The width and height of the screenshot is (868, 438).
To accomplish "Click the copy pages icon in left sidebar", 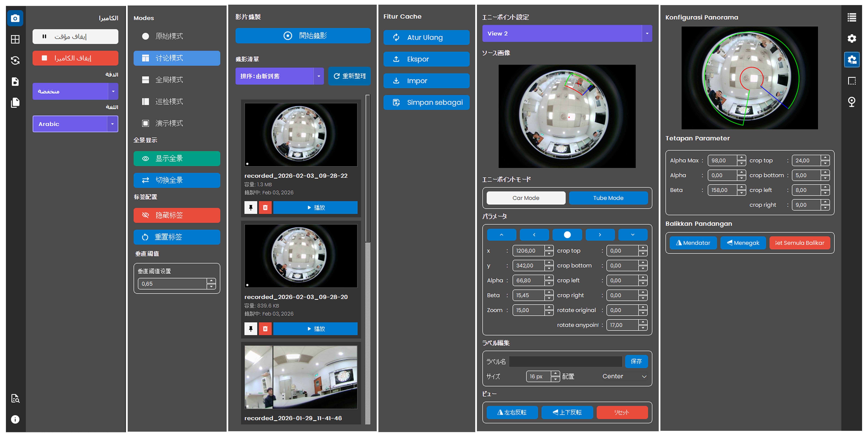I will [15, 103].
